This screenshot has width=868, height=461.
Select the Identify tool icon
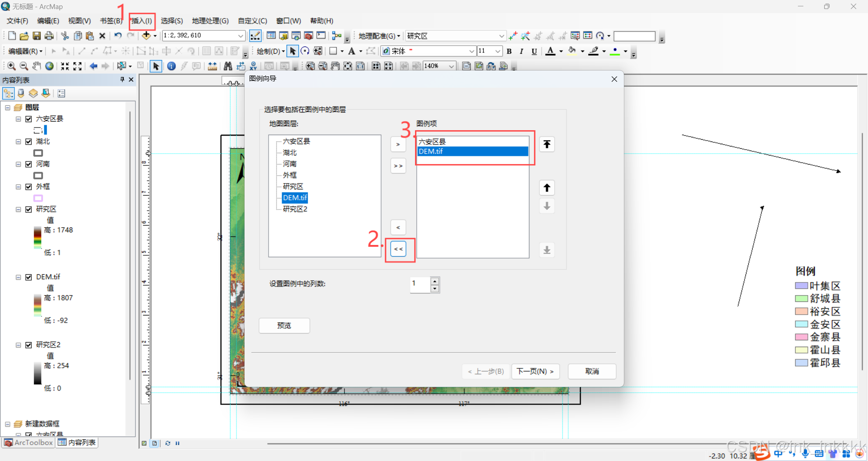coord(171,66)
